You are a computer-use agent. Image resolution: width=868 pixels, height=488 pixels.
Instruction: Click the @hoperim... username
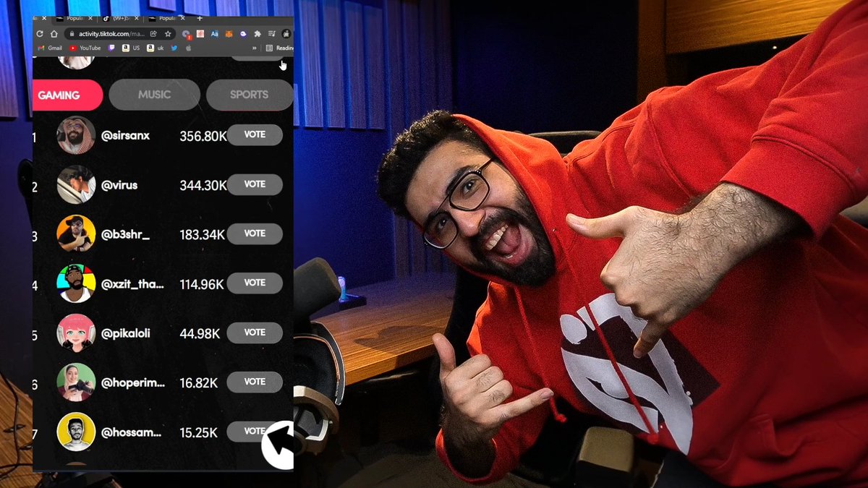coord(133,382)
